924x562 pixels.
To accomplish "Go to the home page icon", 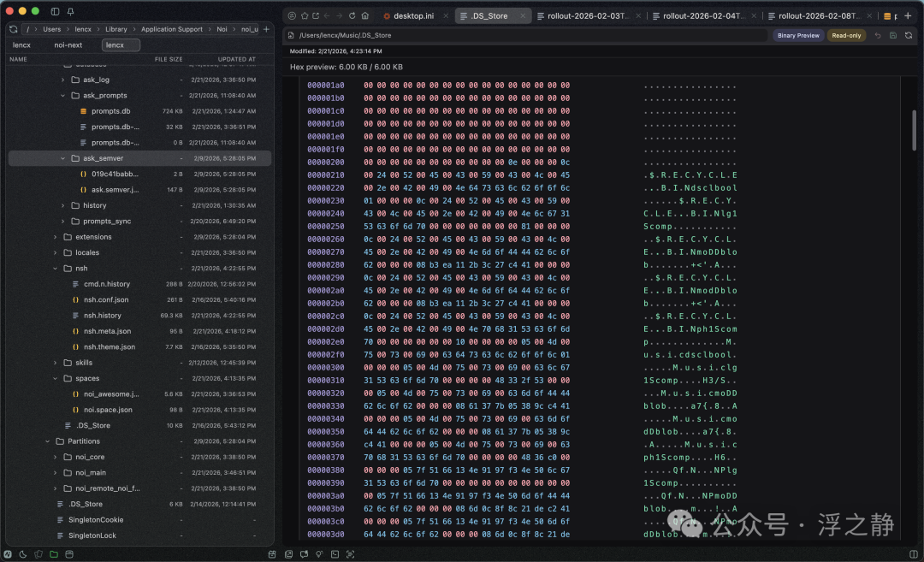I will 364,16.
